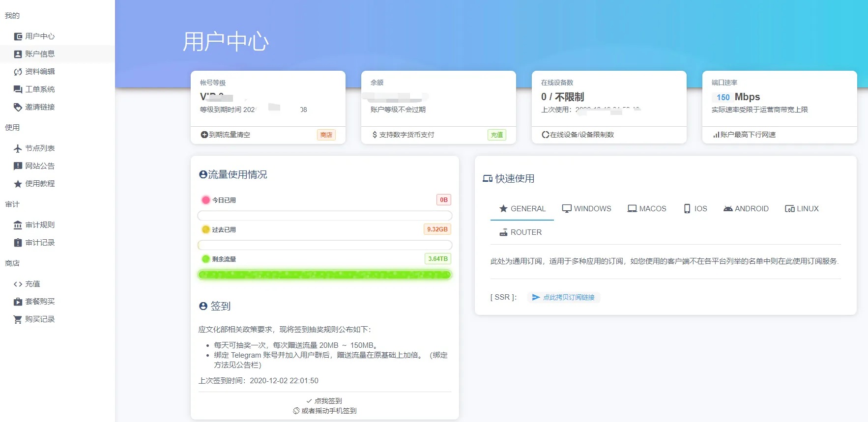Click the 充值 code brackets icon
This screenshot has height=422, width=868.
point(18,284)
